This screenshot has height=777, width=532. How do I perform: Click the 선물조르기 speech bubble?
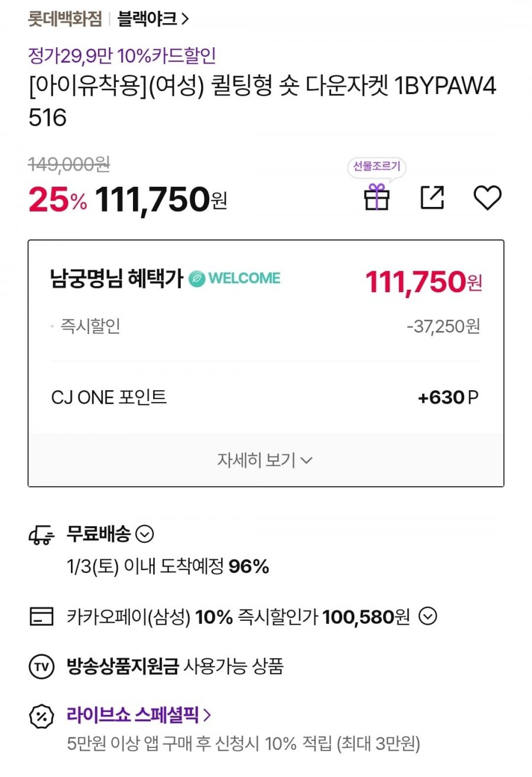(377, 167)
